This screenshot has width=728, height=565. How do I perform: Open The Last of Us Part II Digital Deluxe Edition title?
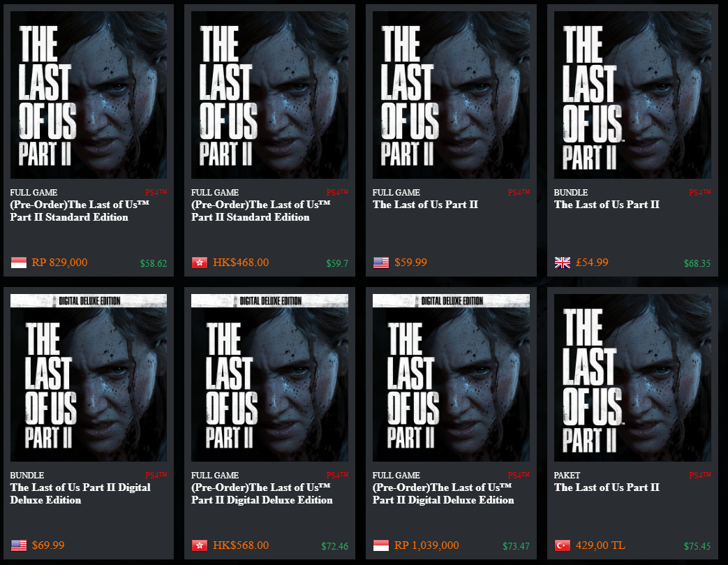pyautogui.click(x=80, y=494)
